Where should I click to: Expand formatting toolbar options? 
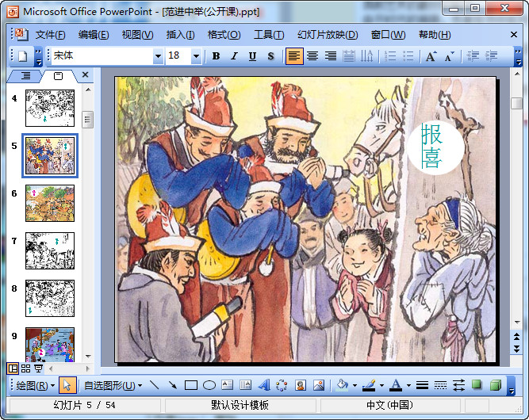(518, 56)
